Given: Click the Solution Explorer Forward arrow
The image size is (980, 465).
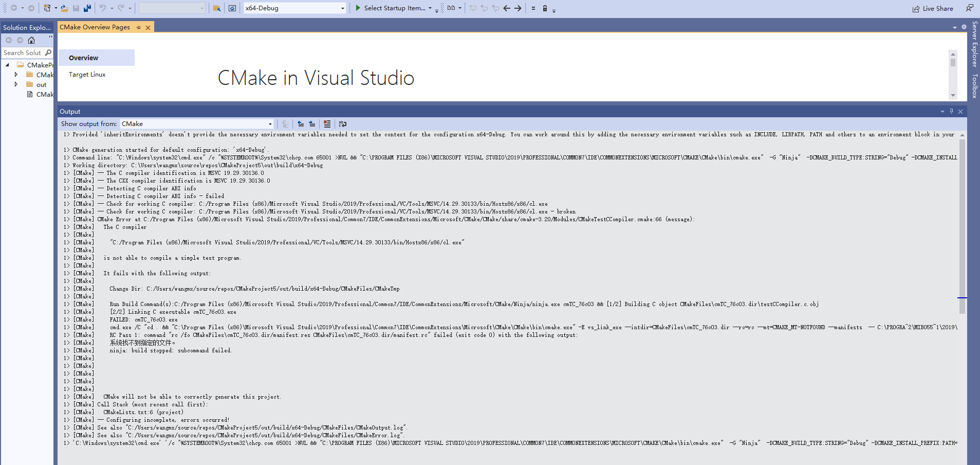Looking at the screenshot, I should pos(20,40).
